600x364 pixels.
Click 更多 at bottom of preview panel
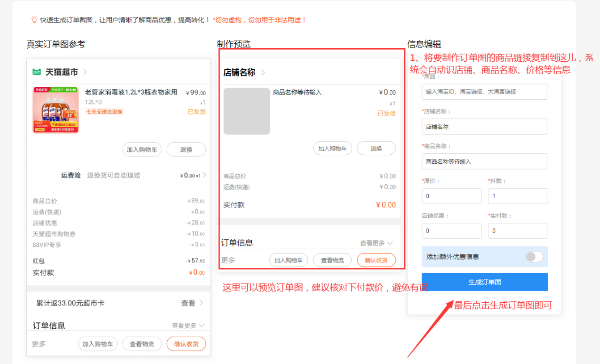(228, 260)
